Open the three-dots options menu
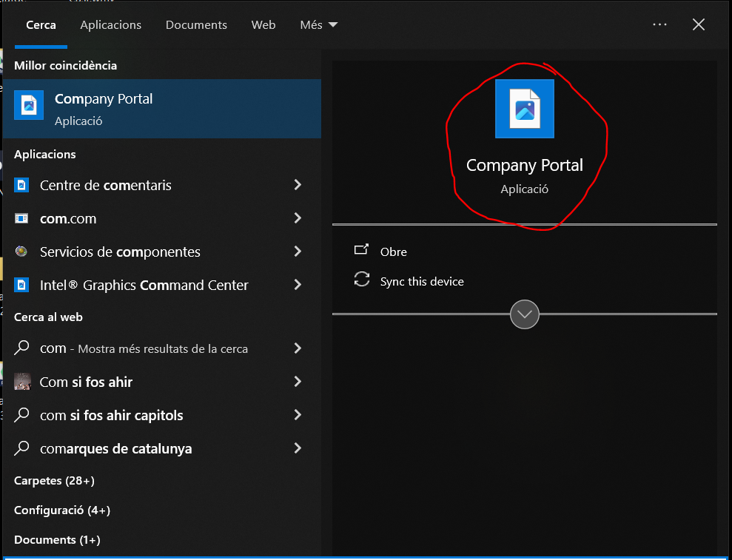 click(x=659, y=24)
